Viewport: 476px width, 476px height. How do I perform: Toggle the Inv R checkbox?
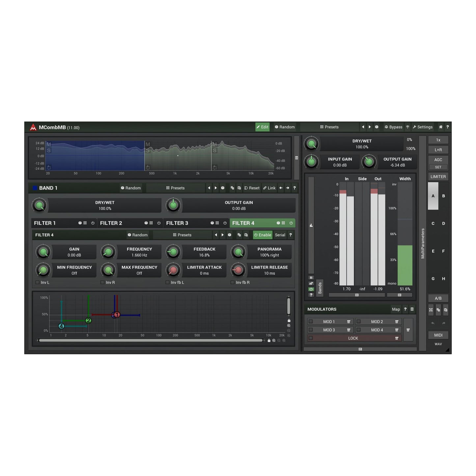(102, 282)
